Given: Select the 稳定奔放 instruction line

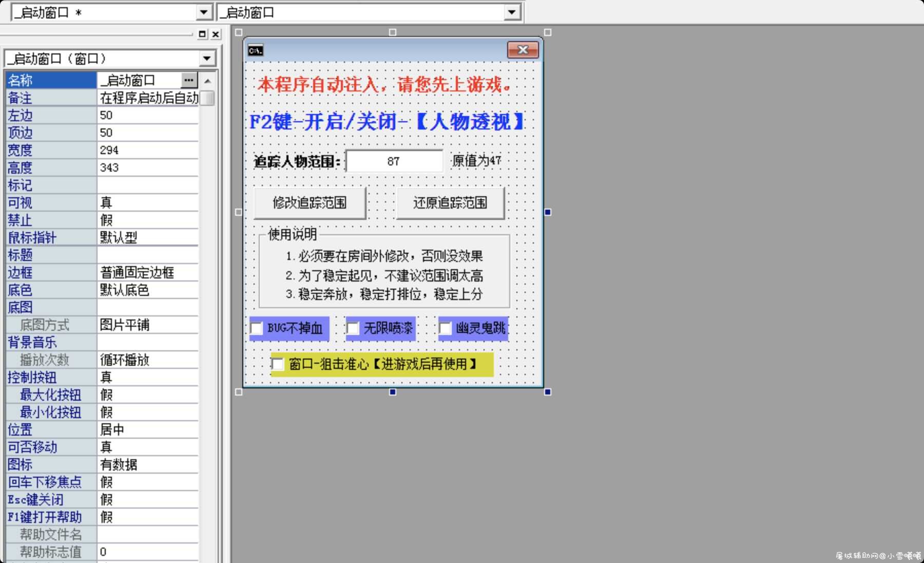Looking at the screenshot, I should (x=384, y=294).
